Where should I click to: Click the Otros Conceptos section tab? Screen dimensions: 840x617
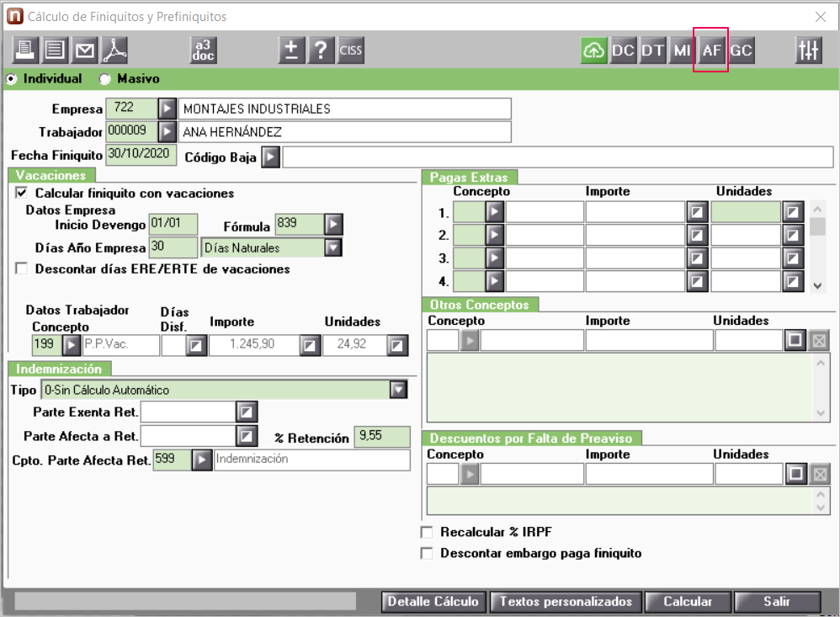coord(480,305)
